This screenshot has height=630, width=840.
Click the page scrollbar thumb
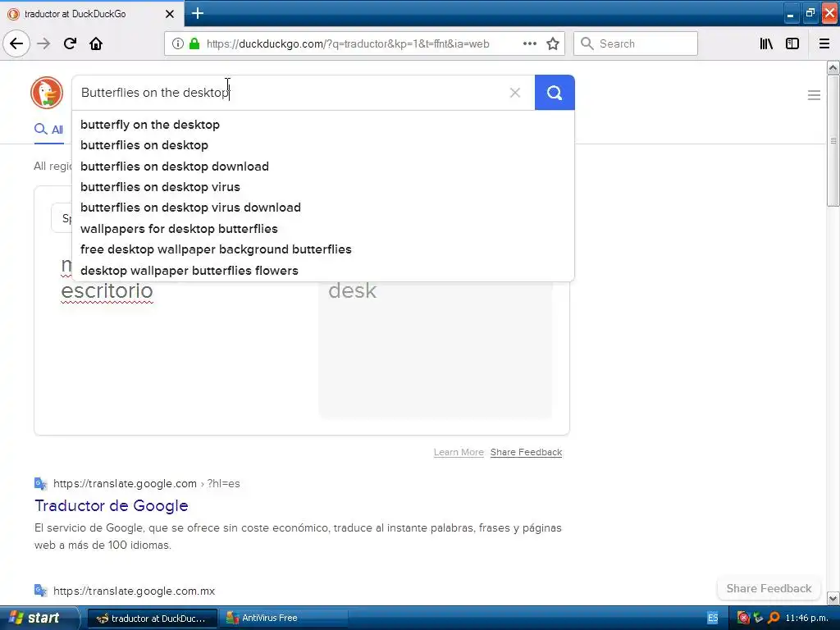833,140
